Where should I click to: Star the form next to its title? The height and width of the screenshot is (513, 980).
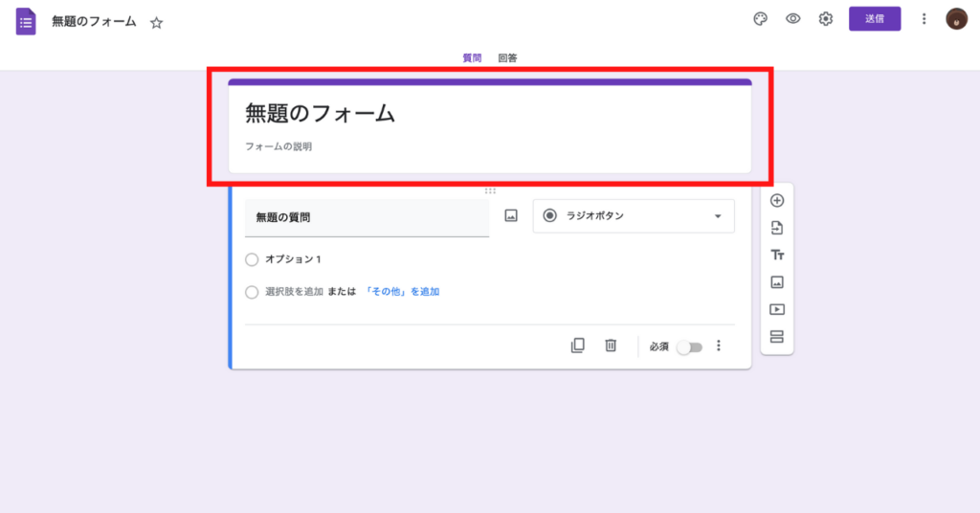[157, 23]
